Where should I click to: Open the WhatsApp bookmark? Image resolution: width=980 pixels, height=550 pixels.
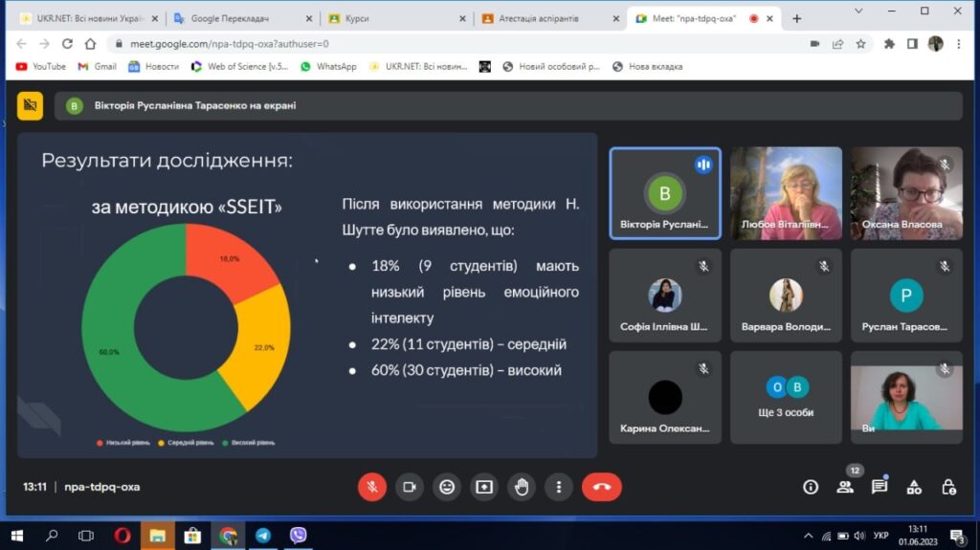328,67
